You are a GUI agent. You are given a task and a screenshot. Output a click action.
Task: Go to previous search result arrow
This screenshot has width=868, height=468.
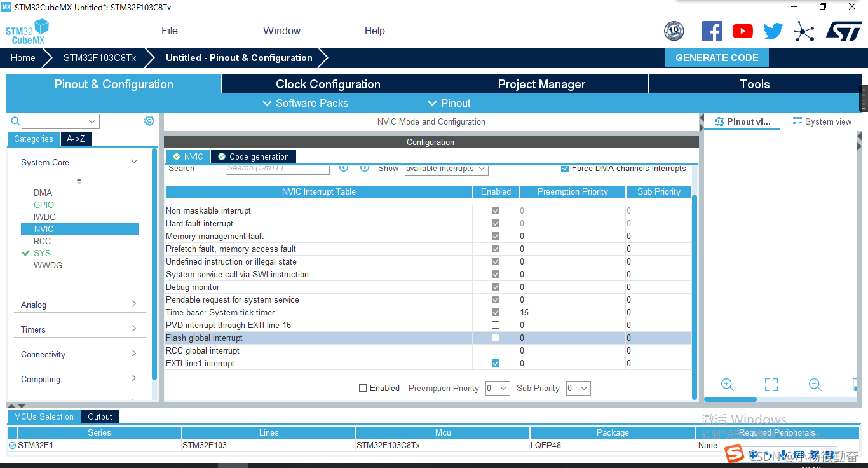coord(344,168)
